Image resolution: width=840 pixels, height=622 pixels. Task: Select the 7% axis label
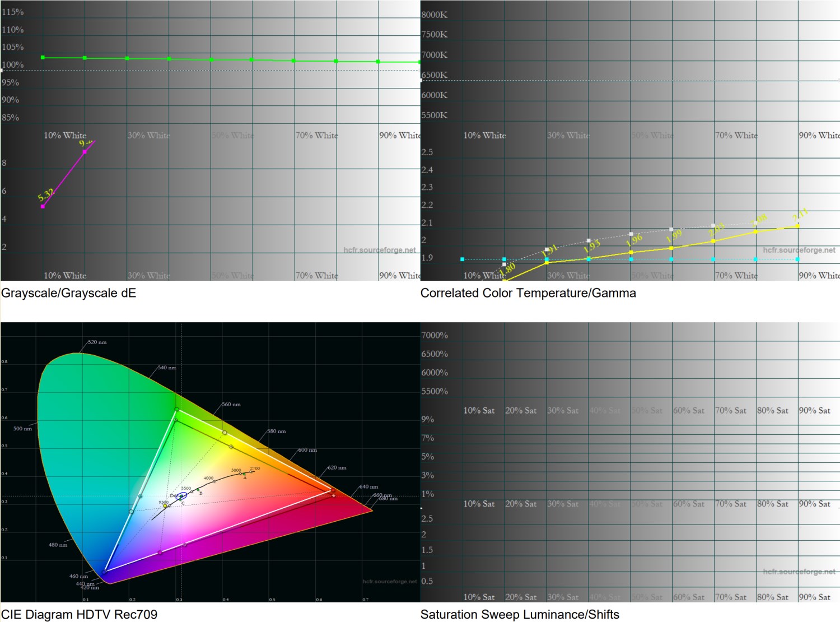[428, 438]
